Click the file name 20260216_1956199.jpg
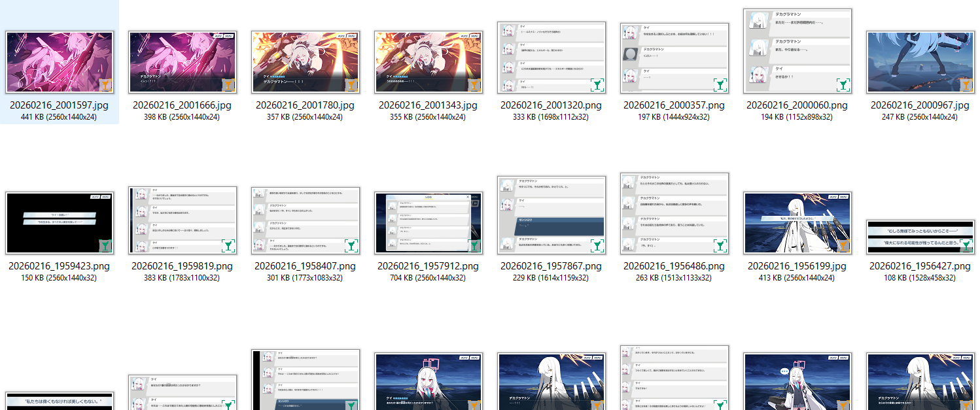980x410 pixels. pos(797,266)
